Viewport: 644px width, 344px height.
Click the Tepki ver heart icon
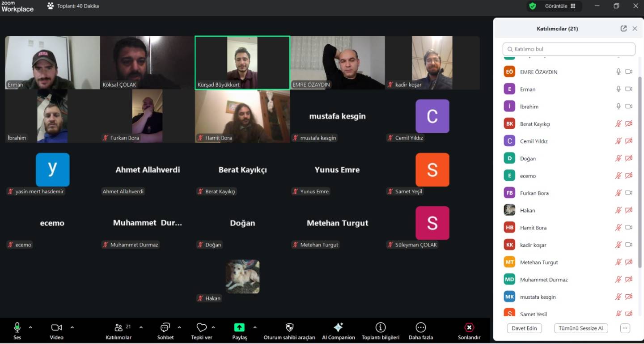[202, 327]
